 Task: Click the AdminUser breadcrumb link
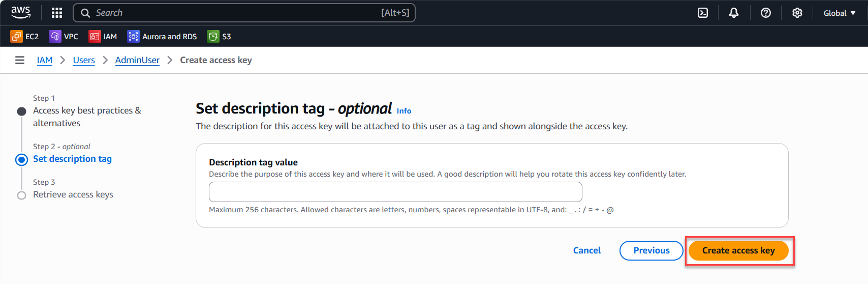pyautogui.click(x=137, y=60)
